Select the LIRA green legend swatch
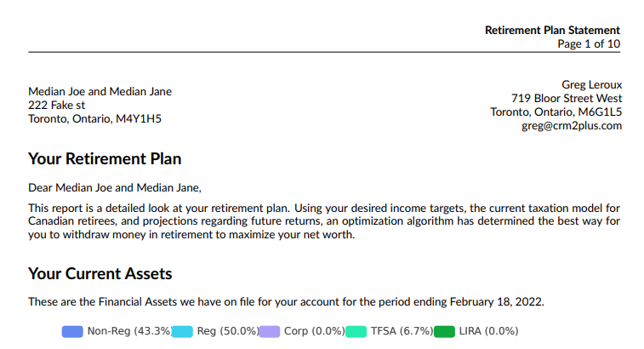Viewport: 644px width, 349px height. (444, 331)
